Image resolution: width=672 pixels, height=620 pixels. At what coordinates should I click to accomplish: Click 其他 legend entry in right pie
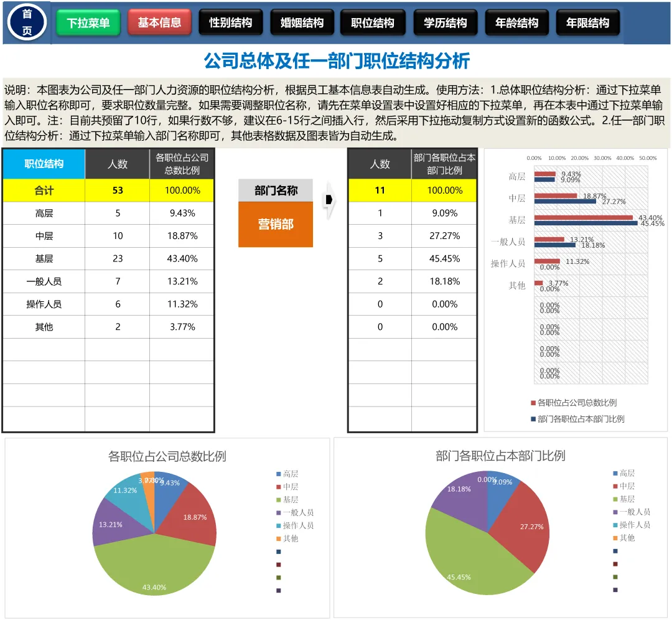[x=624, y=538]
